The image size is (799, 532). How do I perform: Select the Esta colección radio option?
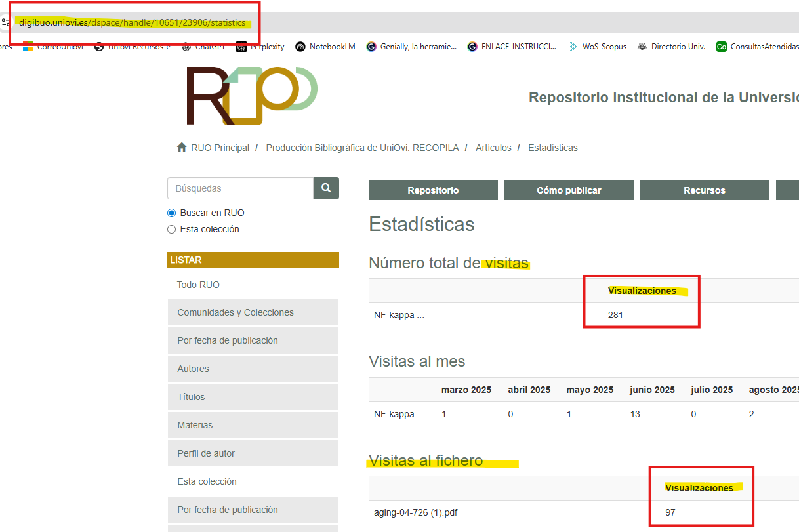click(x=172, y=229)
